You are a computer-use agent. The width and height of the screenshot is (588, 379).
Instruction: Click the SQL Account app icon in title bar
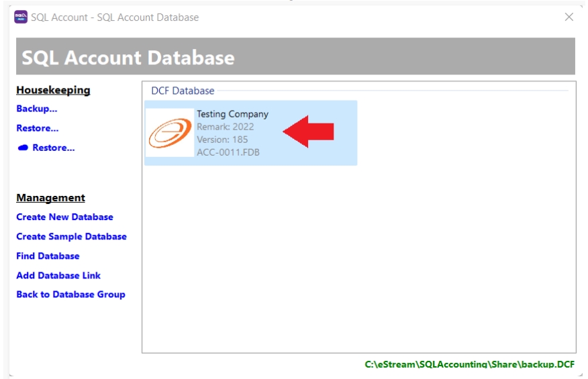click(x=20, y=17)
